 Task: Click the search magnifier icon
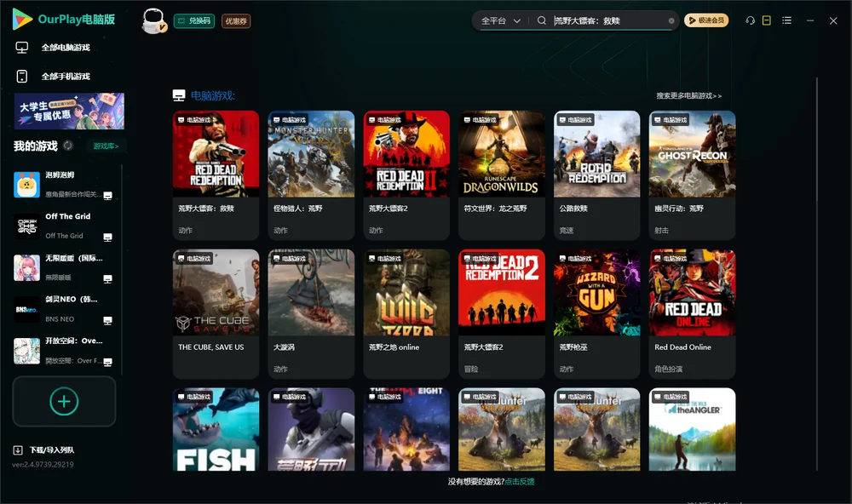542,20
